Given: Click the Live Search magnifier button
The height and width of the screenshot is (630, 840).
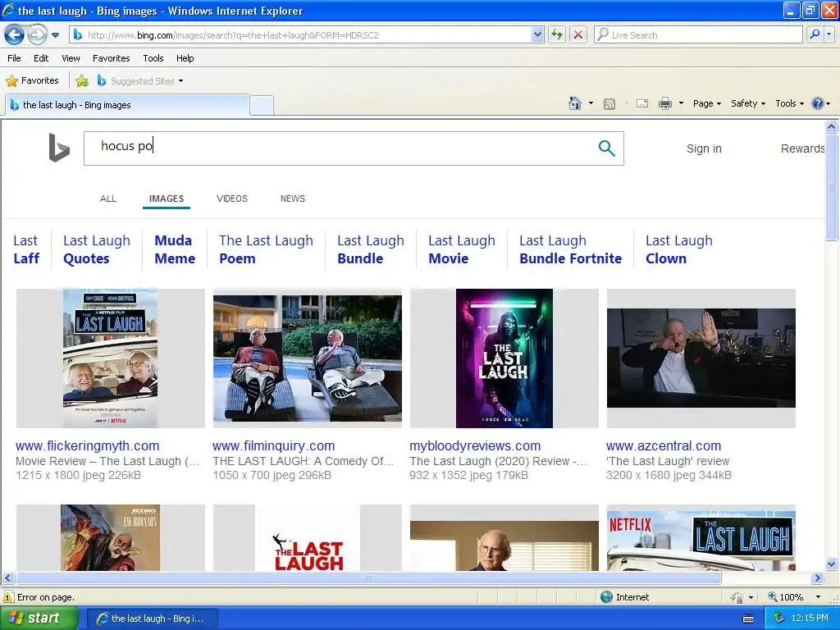Looking at the screenshot, I should tap(815, 34).
